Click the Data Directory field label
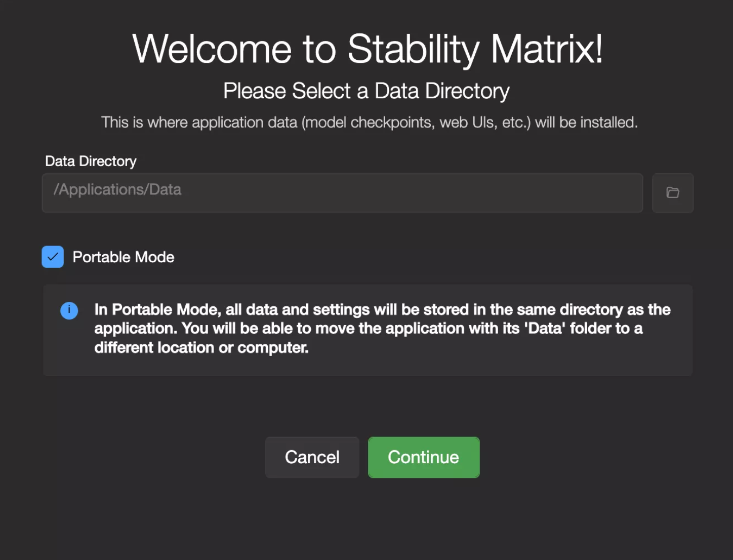The image size is (733, 560). [x=91, y=161]
